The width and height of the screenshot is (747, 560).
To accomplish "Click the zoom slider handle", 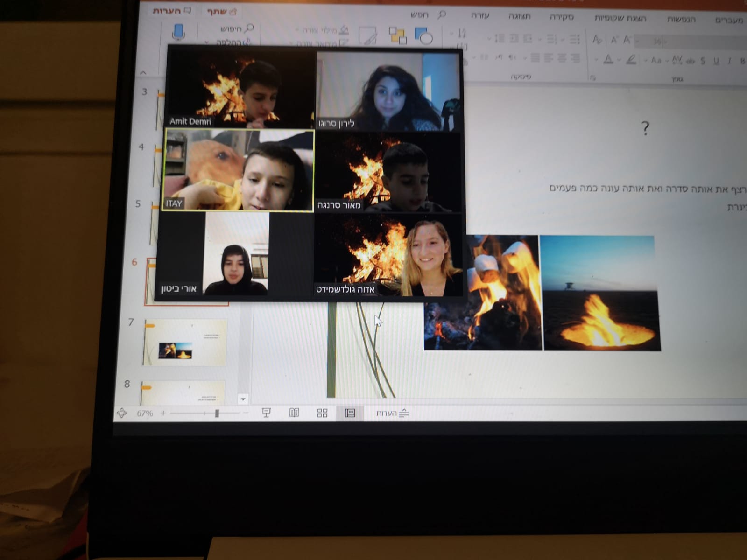I will coord(217,413).
